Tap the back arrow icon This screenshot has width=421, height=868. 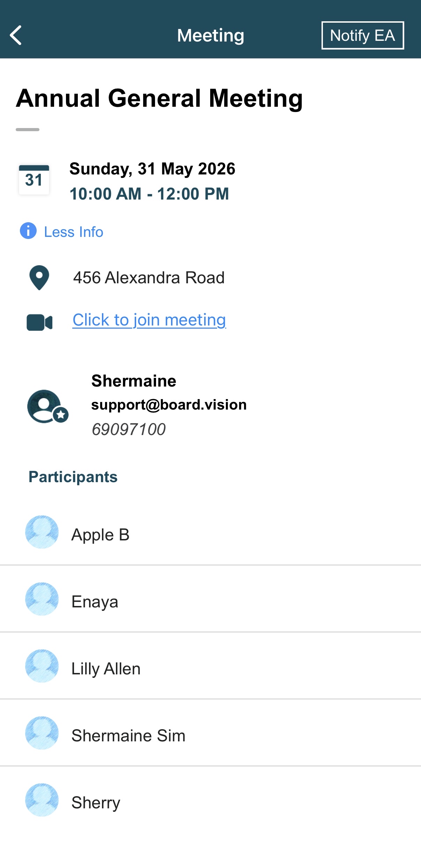coord(16,35)
